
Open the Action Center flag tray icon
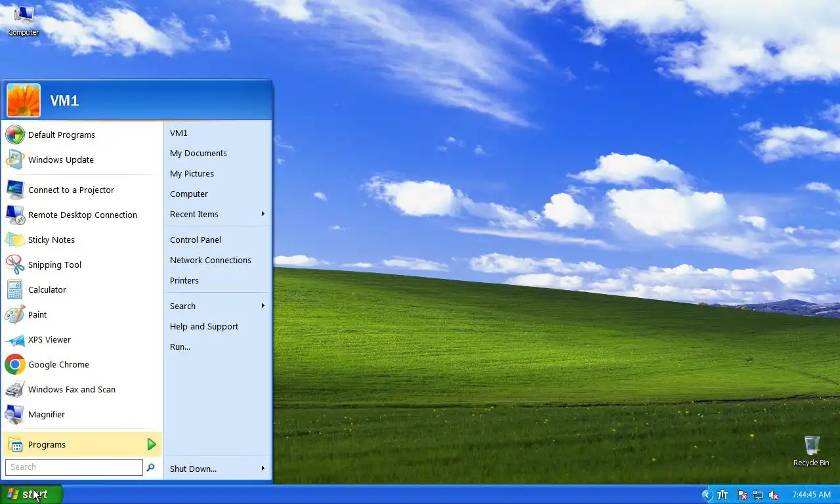742,495
